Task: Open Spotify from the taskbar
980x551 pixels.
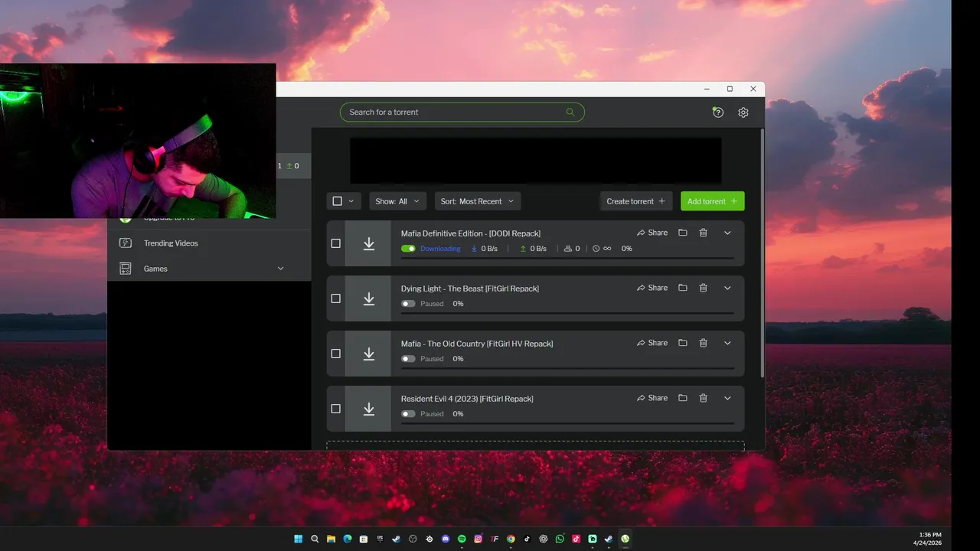Action: point(462,539)
